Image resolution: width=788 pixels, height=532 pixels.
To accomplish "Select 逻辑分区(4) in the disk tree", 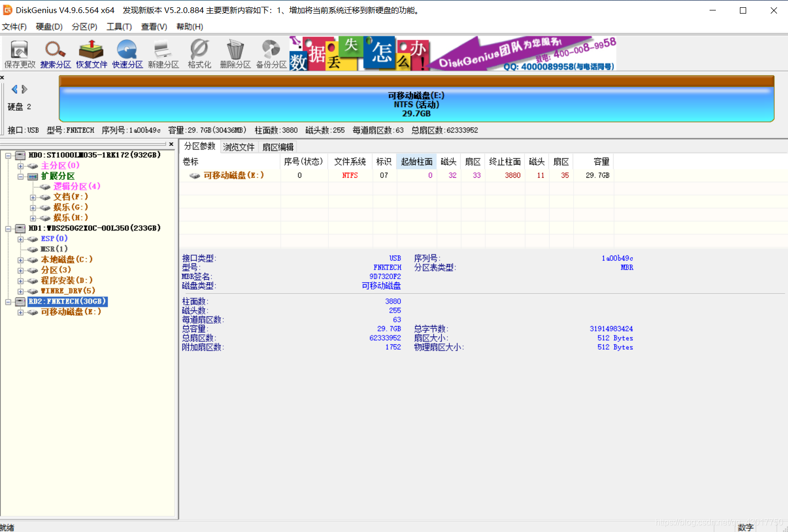I will [x=77, y=187].
